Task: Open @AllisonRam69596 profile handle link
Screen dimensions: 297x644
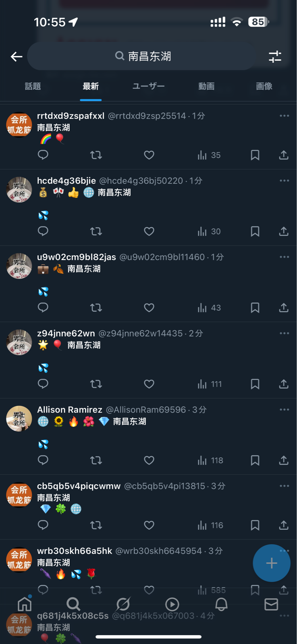Action: click(145, 410)
